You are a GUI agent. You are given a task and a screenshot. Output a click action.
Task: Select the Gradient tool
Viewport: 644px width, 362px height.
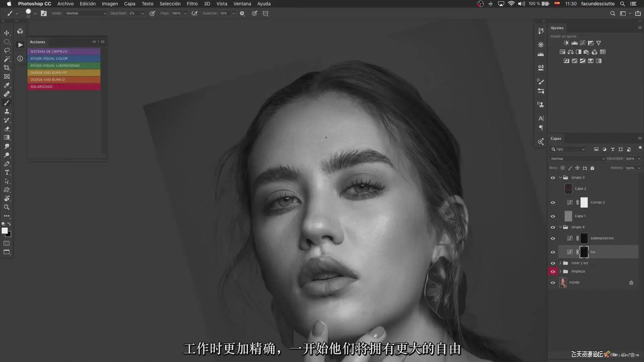7,137
